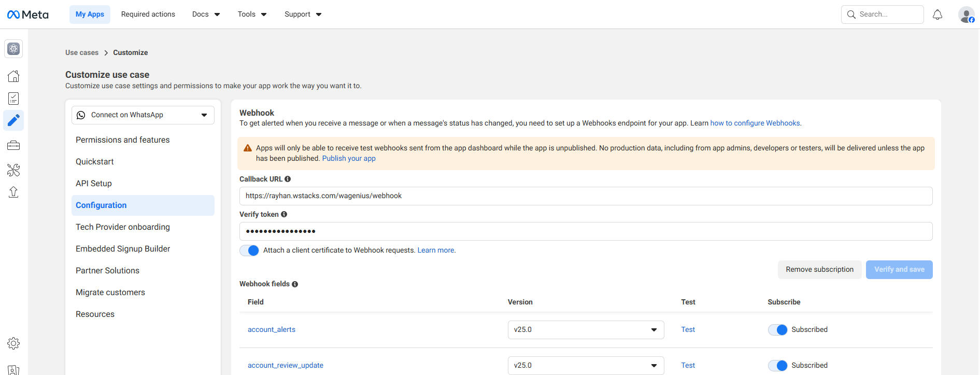This screenshot has width=980, height=375.
Task: Open the checklist icon in sidebar
Action: 14,99
